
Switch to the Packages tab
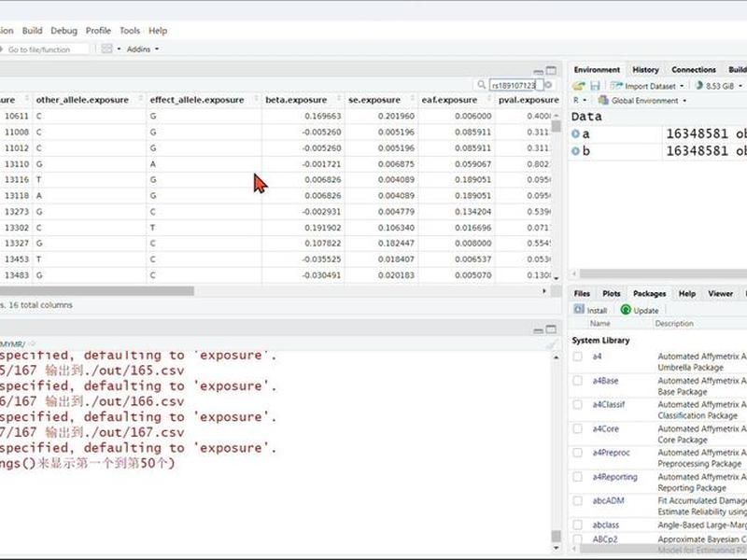(x=649, y=293)
